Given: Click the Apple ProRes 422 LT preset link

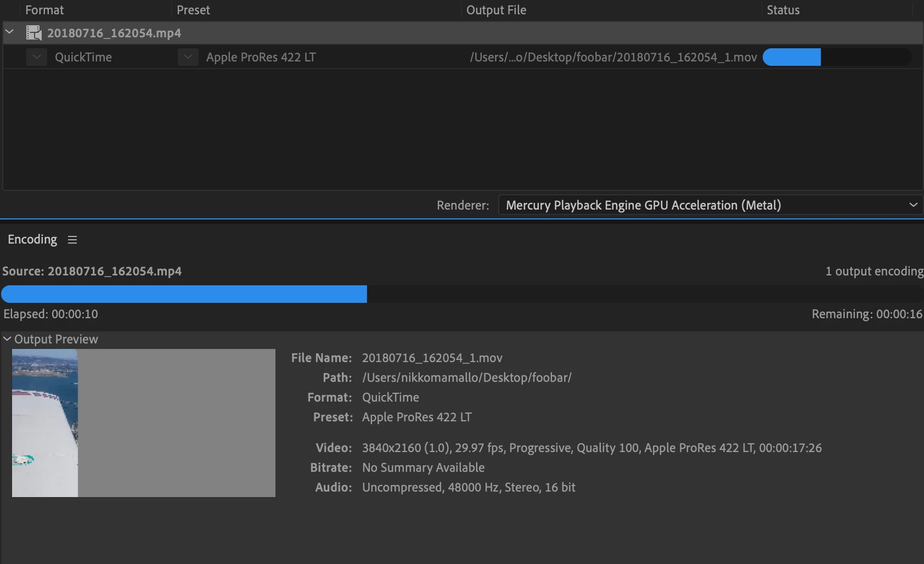Looking at the screenshot, I should point(261,57).
